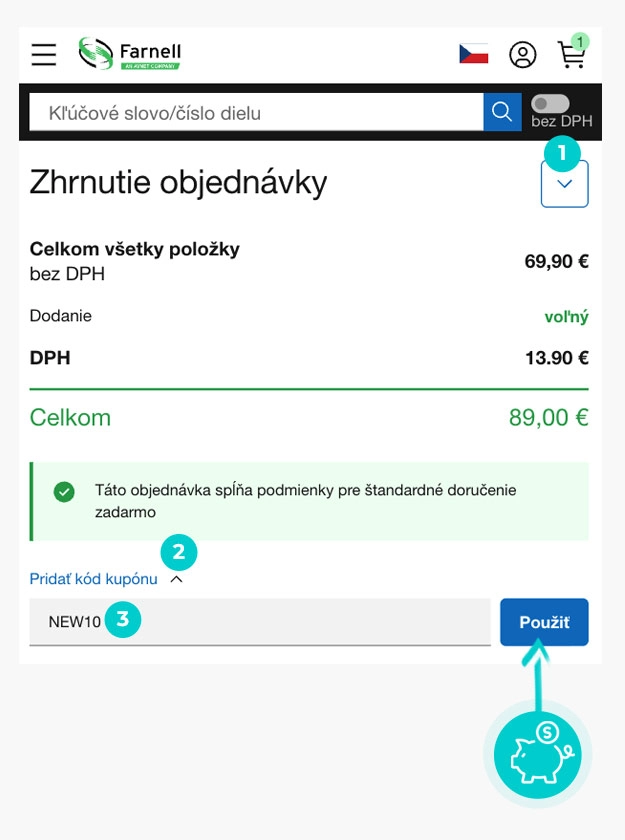This screenshot has width=625, height=840.
Task: Click the Farnell logo
Action: (129, 54)
